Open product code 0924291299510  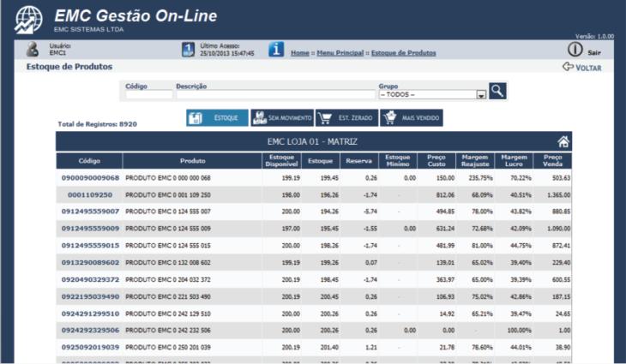90,313
